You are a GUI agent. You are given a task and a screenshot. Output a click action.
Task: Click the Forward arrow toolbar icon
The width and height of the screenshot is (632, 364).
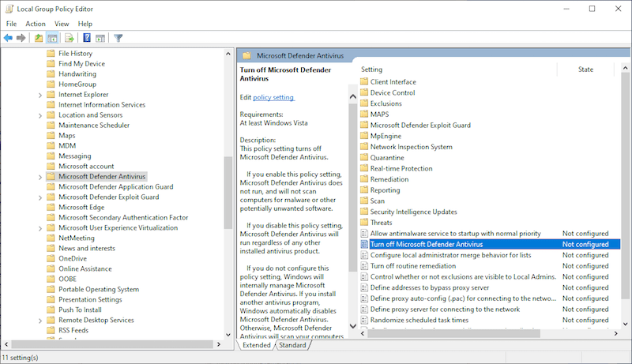[21, 38]
